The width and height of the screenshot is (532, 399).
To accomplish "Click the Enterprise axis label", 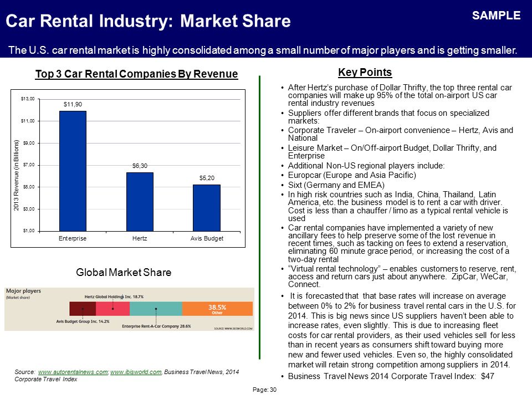I will (73, 238).
